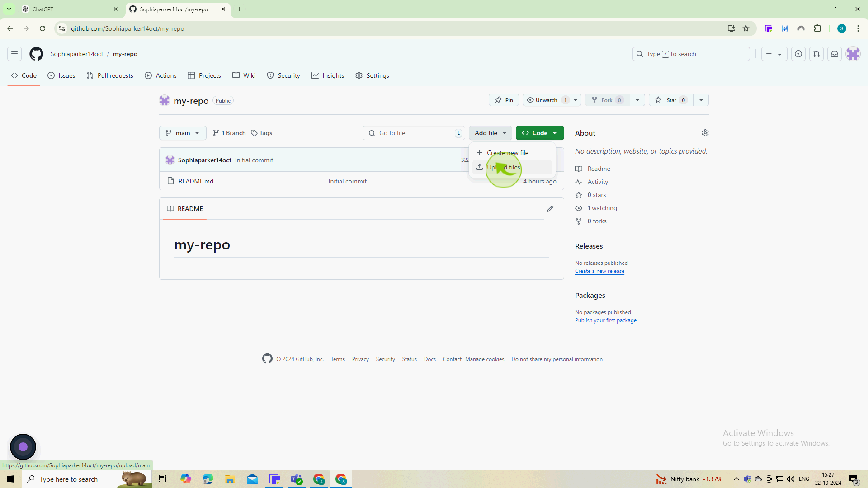Install app icon in address bar
The width and height of the screenshot is (868, 488).
coord(731,28)
